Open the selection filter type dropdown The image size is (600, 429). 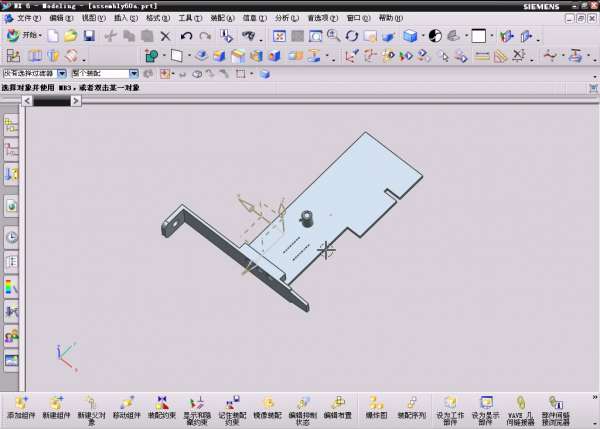tap(62, 73)
